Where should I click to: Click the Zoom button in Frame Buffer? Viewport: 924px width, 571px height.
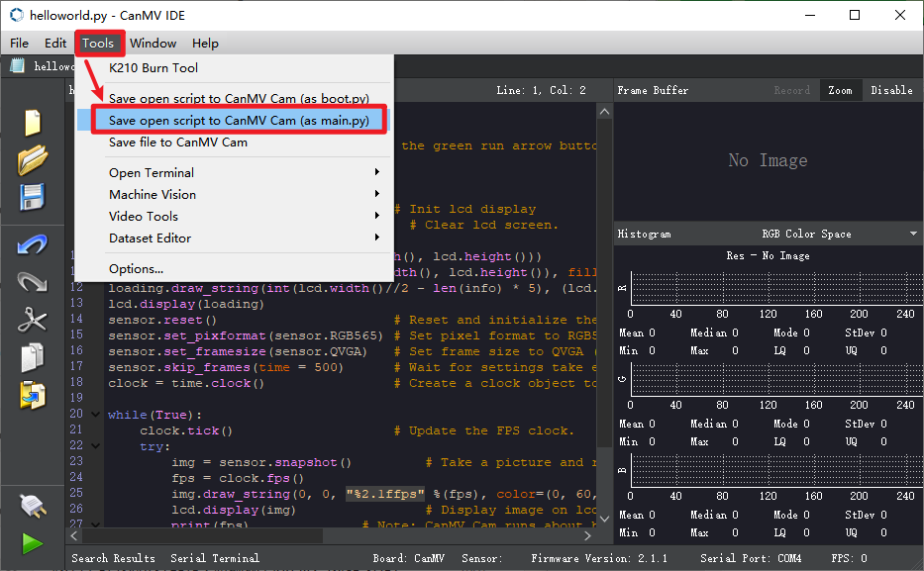tap(840, 90)
